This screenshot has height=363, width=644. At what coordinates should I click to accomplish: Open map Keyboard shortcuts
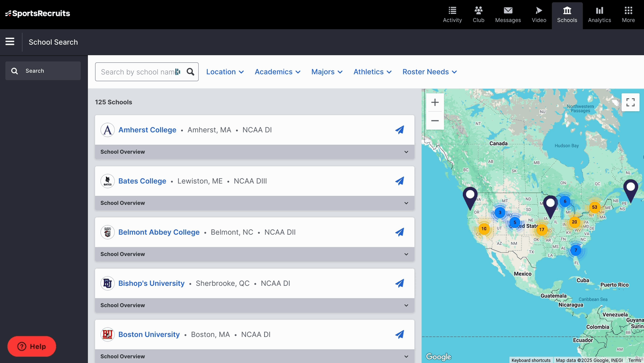coord(531,360)
